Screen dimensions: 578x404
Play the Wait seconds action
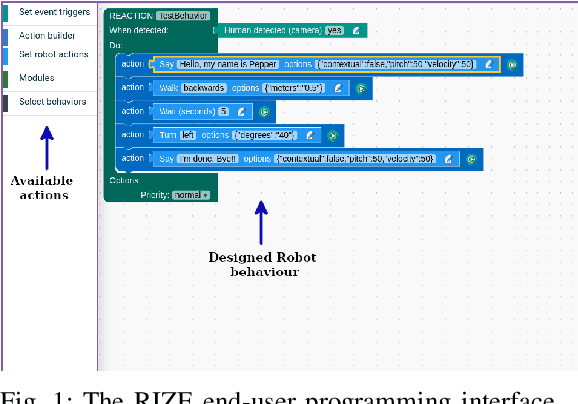264,112
